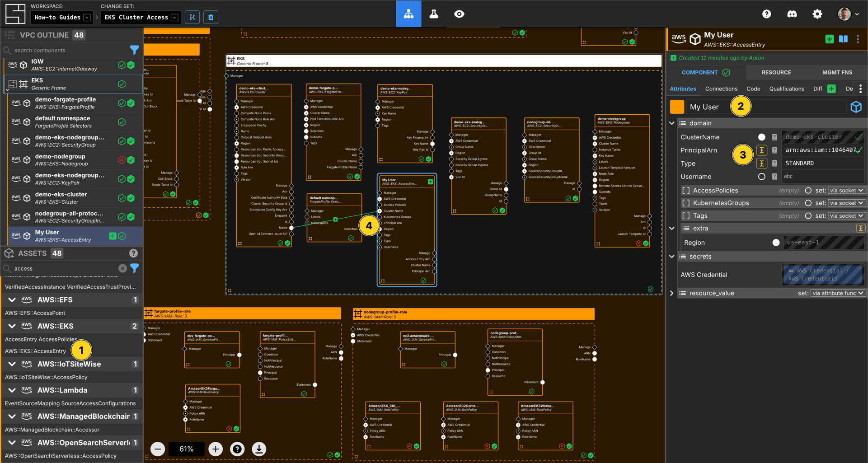Click the Username abc value field
Image resolution: width=868 pixels, height=463 pixels.
822,177
